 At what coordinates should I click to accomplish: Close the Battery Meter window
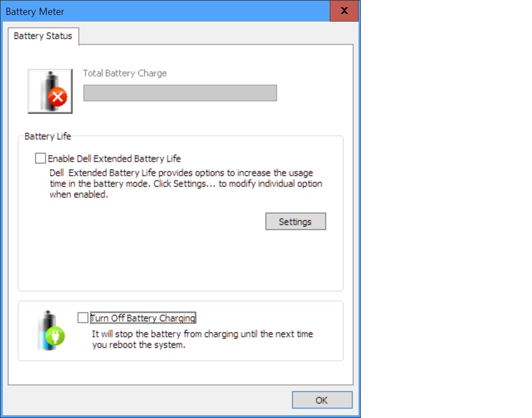click(344, 11)
